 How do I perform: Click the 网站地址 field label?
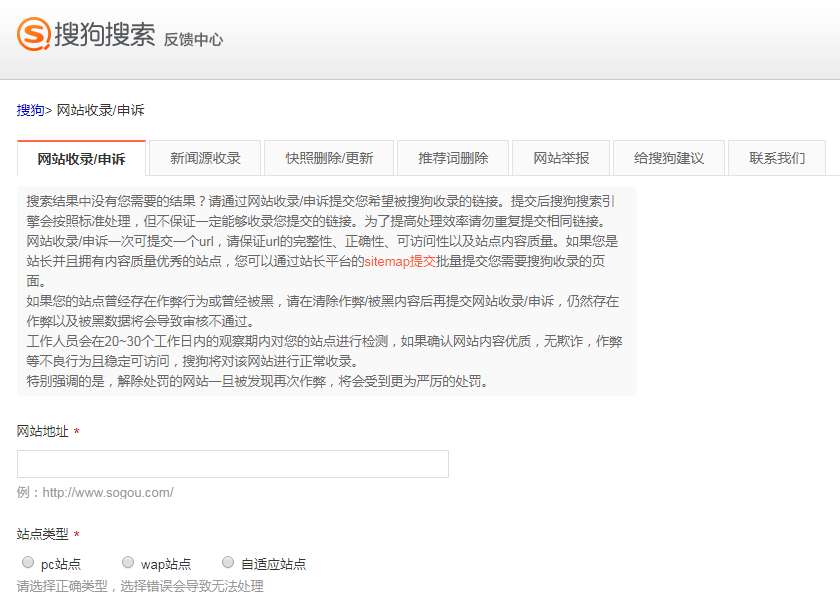pyautogui.click(x=43, y=431)
